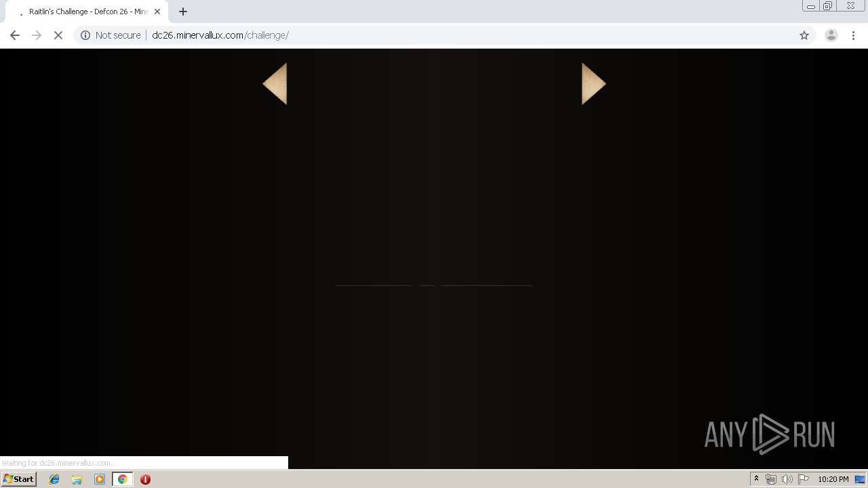Viewport: 868px width, 488px height.
Task: Click the 10:20 PM clock
Action: coord(833,479)
